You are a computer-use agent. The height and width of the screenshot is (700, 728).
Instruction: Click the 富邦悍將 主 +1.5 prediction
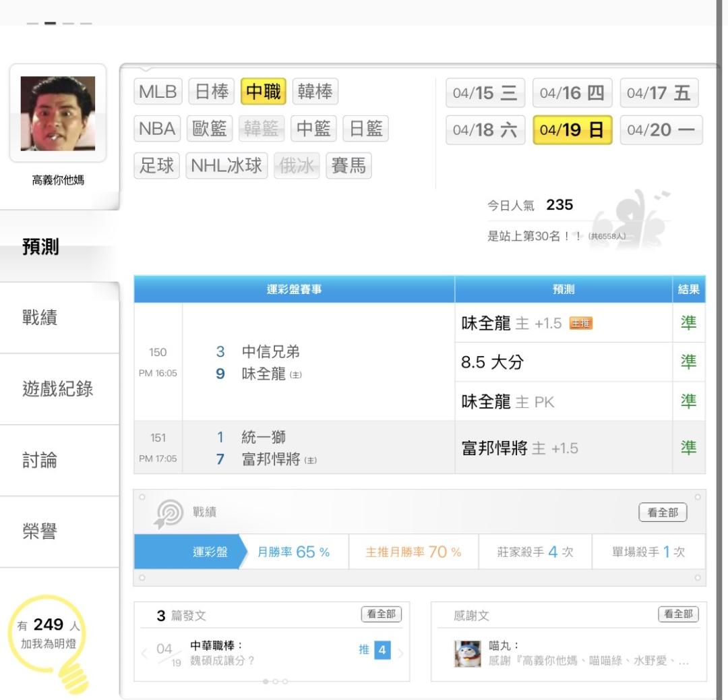coord(520,448)
